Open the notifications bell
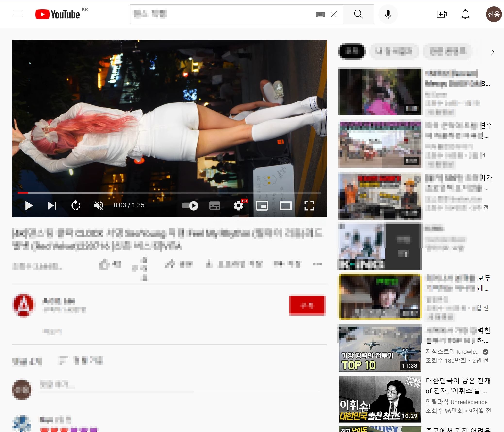The width and height of the screenshot is (504, 432). point(465,14)
